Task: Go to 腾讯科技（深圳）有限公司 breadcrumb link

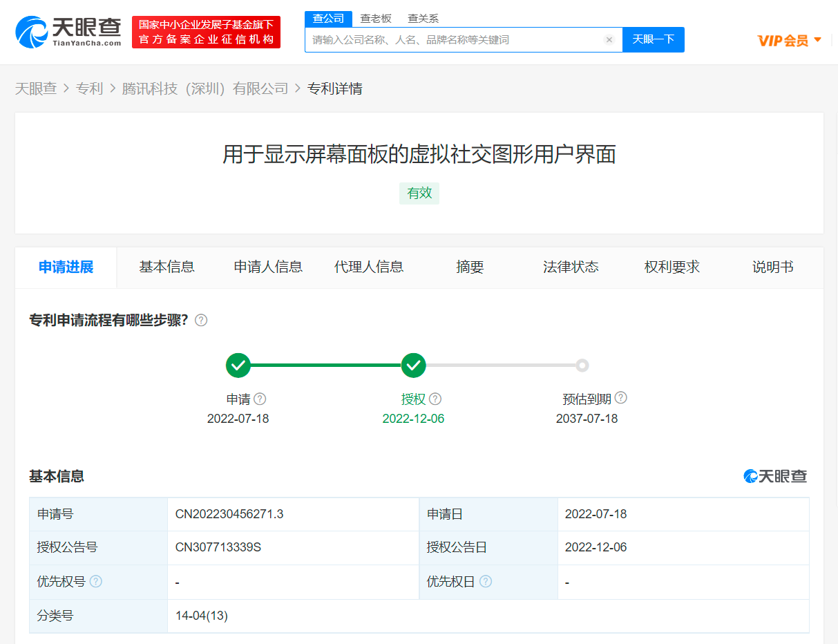Action: 205,88
